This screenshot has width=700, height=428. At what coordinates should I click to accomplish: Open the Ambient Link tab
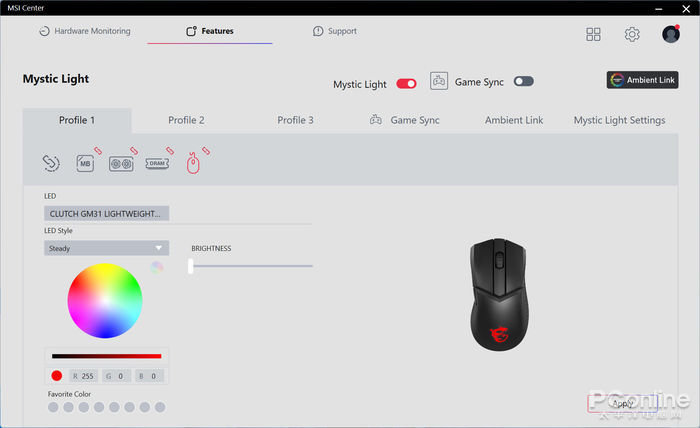click(514, 121)
